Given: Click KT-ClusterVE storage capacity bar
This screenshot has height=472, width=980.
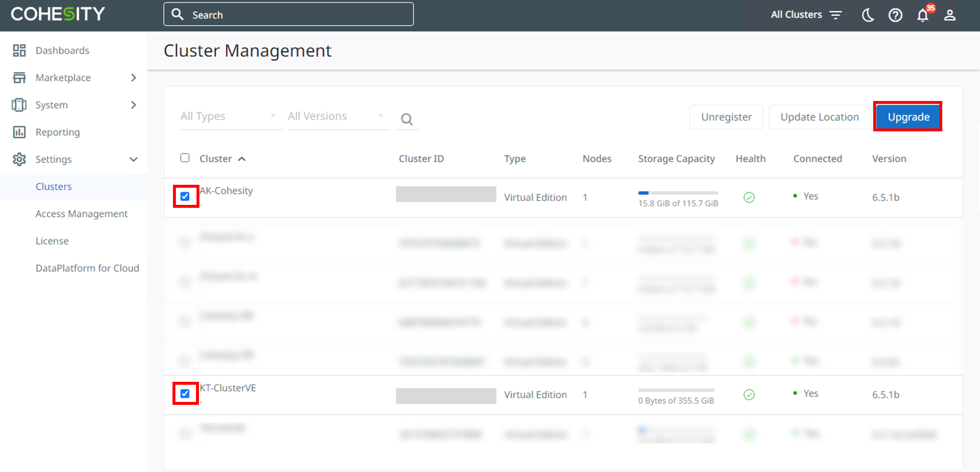Looking at the screenshot, I should (676, 390).
